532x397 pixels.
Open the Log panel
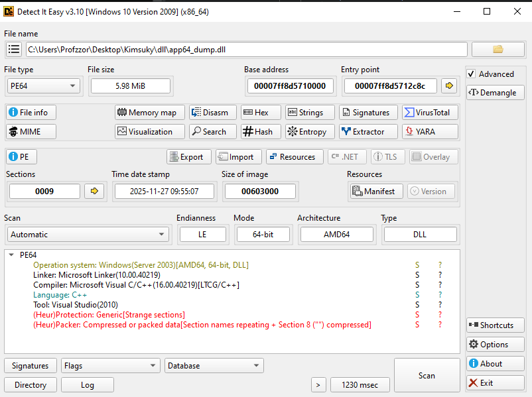point(87,384)
